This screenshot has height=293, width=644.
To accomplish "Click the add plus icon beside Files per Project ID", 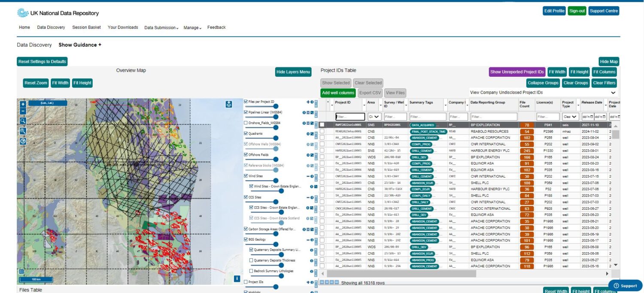I will tap(308, 102).
